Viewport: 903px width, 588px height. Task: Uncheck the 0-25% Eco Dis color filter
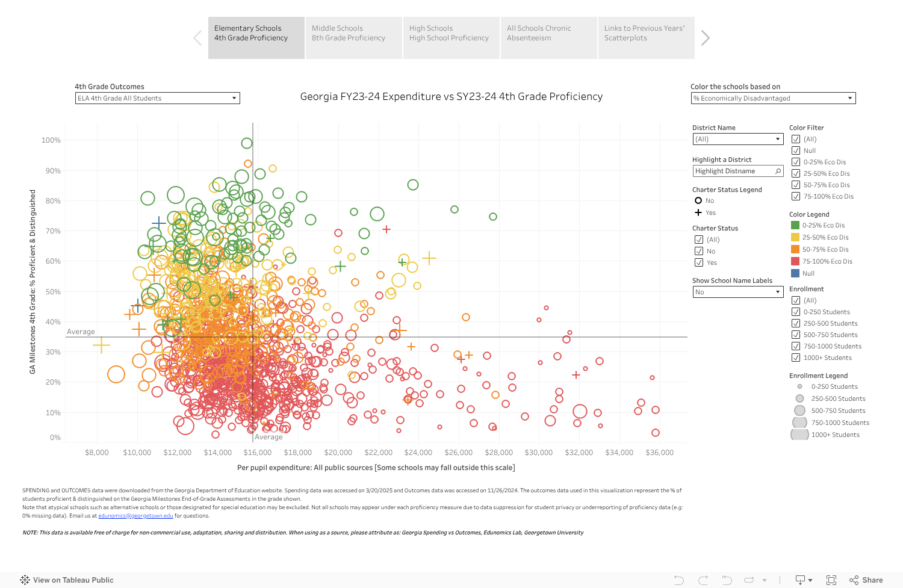pos(796,162)
